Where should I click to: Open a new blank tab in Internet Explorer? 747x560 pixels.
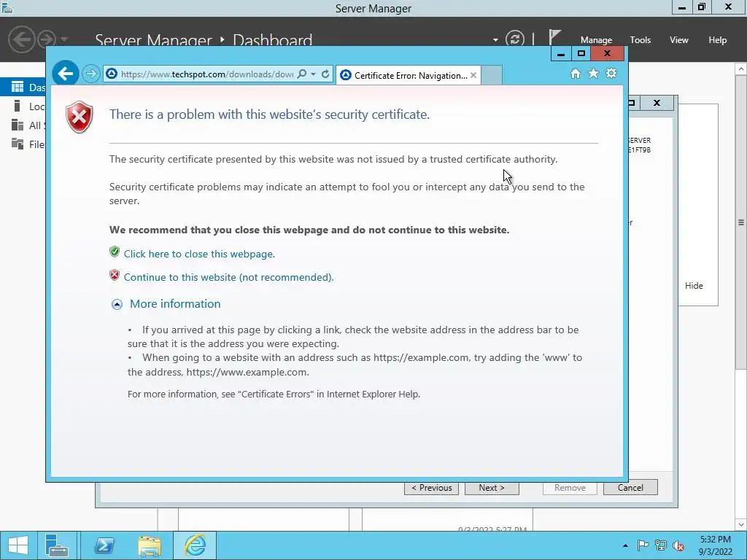[492, 75]
